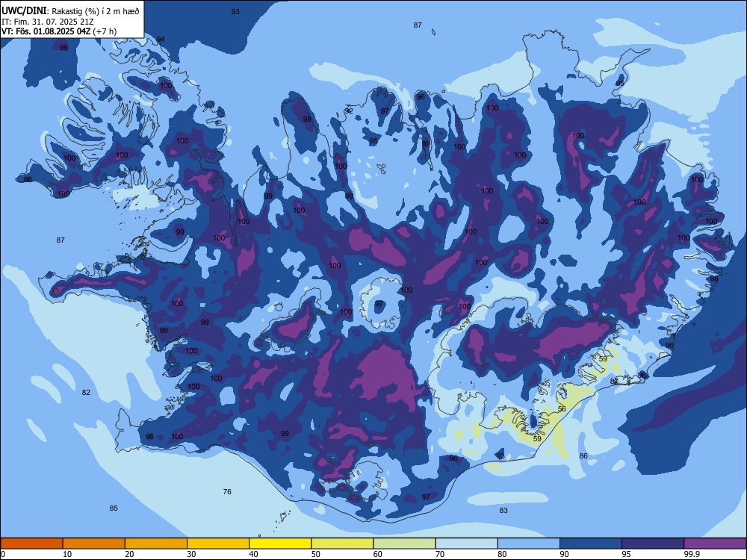
Task: Click the purple above-99.9 legend swatch
Action: (715, 544)
